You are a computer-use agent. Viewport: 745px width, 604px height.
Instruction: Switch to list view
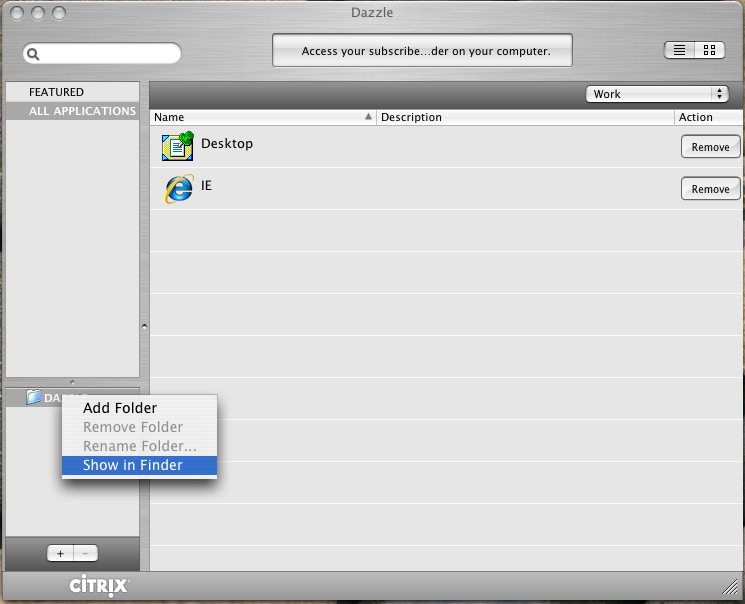click(x=679, y=50)
